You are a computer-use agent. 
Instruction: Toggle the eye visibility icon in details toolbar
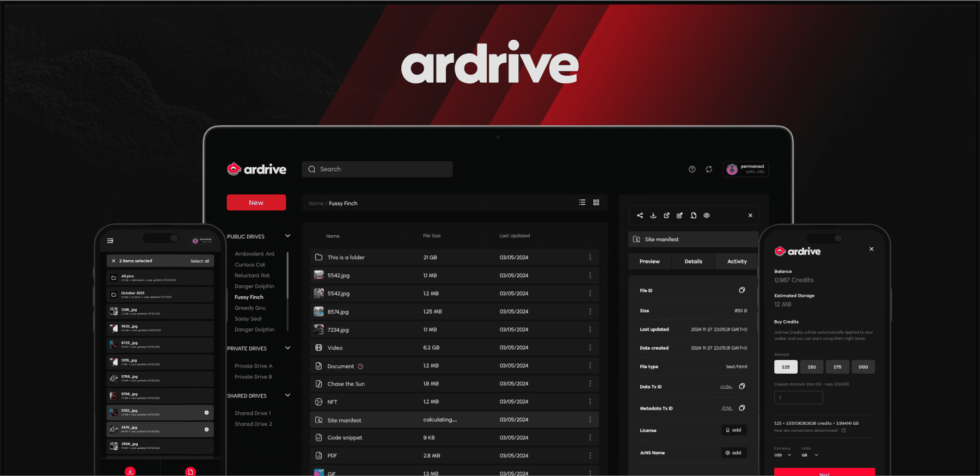coord(707,216)
